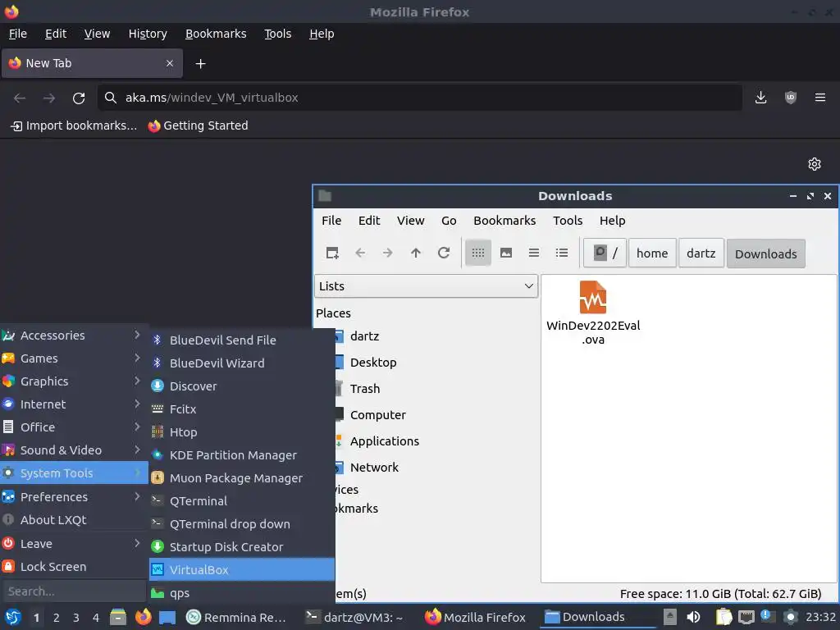Click About LXQt menu entry
Screen dimensions: 840x630
tap(74, 519)
